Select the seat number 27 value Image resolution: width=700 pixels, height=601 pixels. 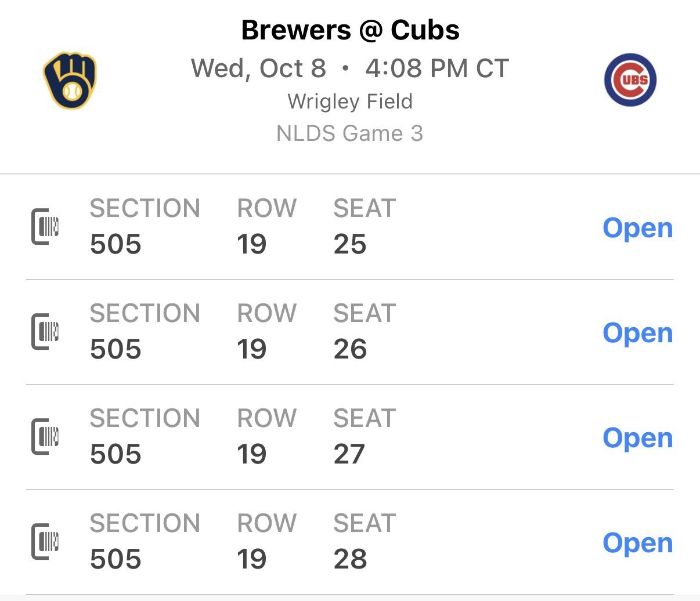click(x=349, y=454)
